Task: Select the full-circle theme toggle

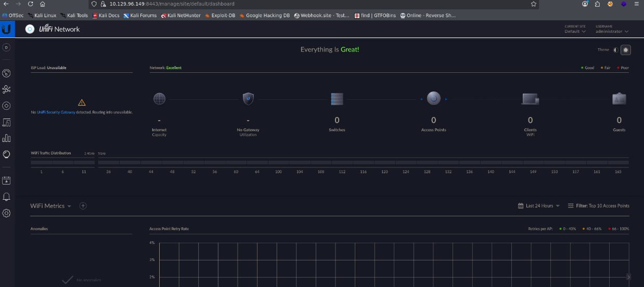Action: 626,50
